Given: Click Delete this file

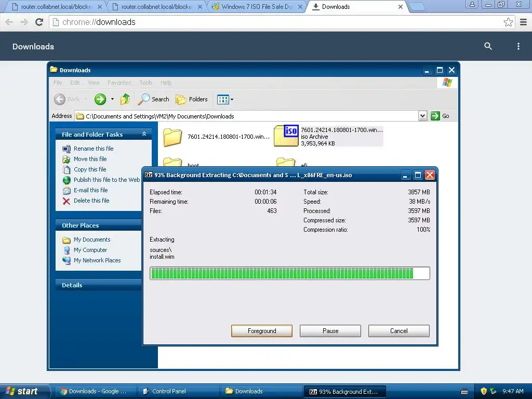Looking at the screenshot, I should coord(91,201).
